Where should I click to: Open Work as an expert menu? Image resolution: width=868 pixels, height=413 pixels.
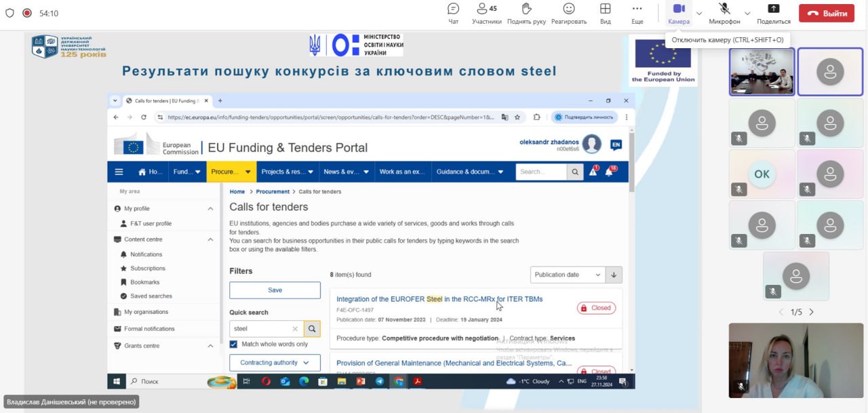coord(402,172)
